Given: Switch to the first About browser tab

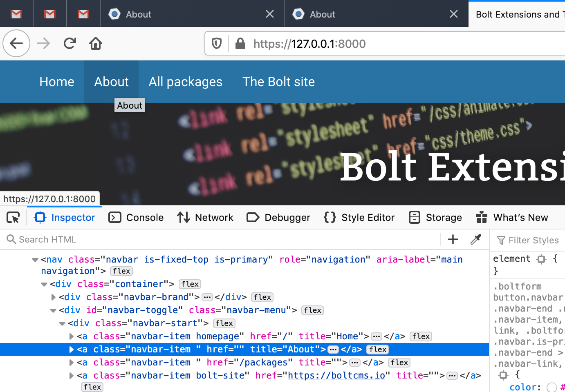Looking at the screenshot, I should [192, 14].
